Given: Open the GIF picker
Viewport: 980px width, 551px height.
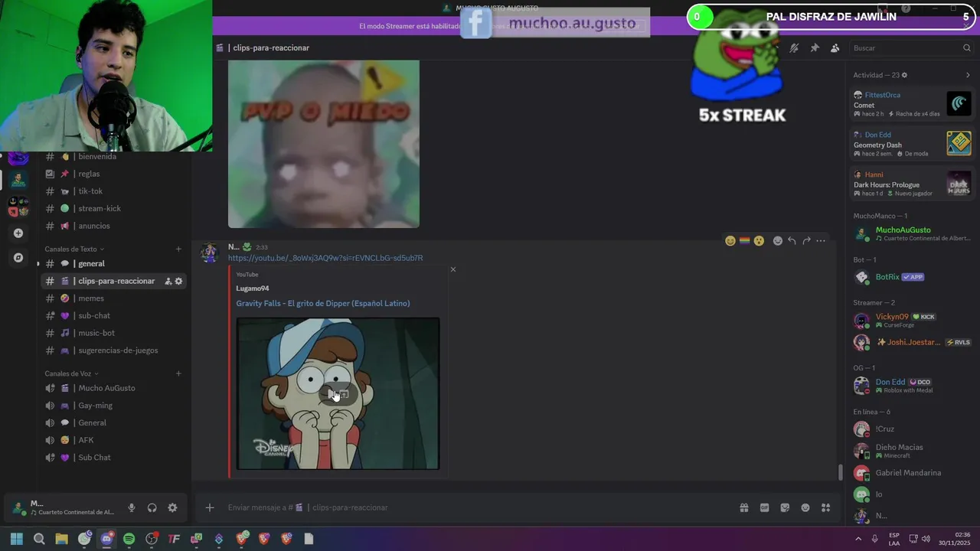Looking at the screenshot, I should (x=764, y=507).
